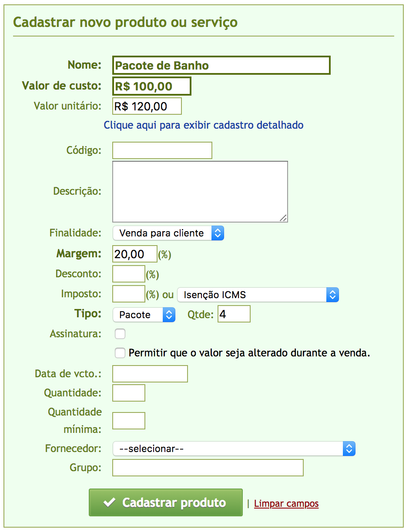The width and height of the screenshot is (409, 532).
Task: Focus the Nome field with Pacote de Banho
Action: click(x=221, y=65)
